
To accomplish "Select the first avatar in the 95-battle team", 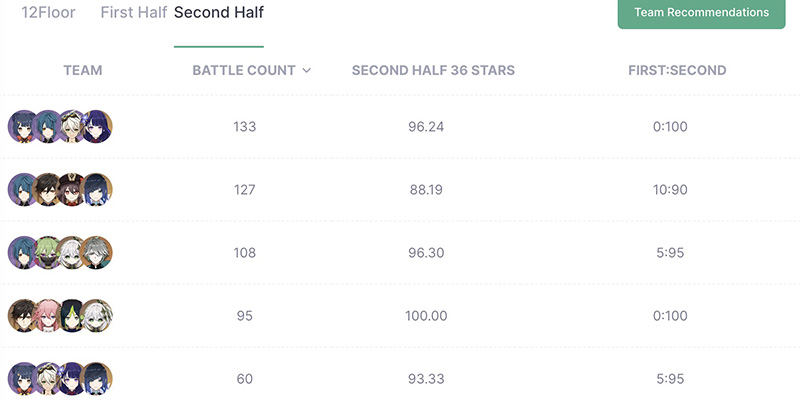I will coord(23,316).
